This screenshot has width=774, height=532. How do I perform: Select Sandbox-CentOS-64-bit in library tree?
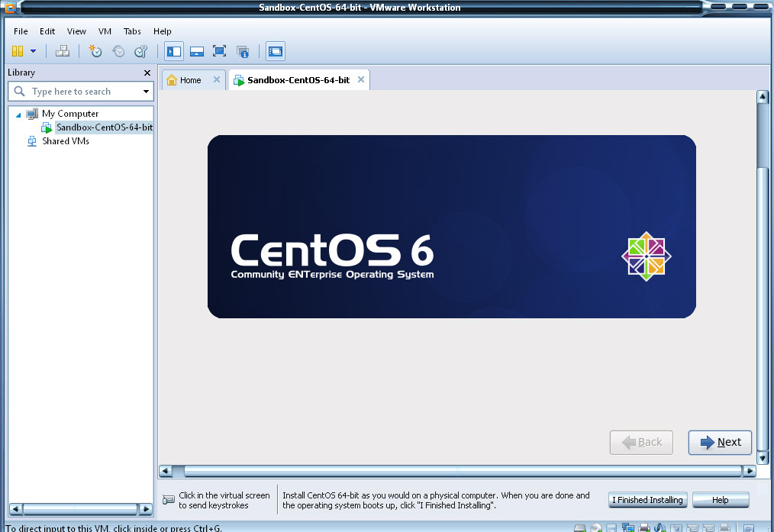pyautogui.click(x=105, y=127)
